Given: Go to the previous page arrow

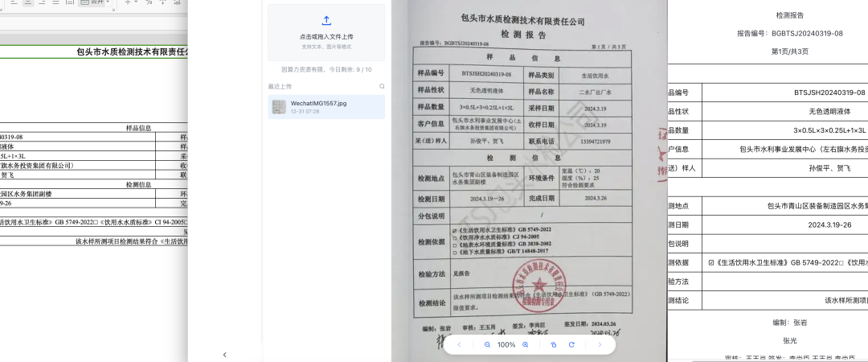Looking at the screenshot, I should point(459,345).
